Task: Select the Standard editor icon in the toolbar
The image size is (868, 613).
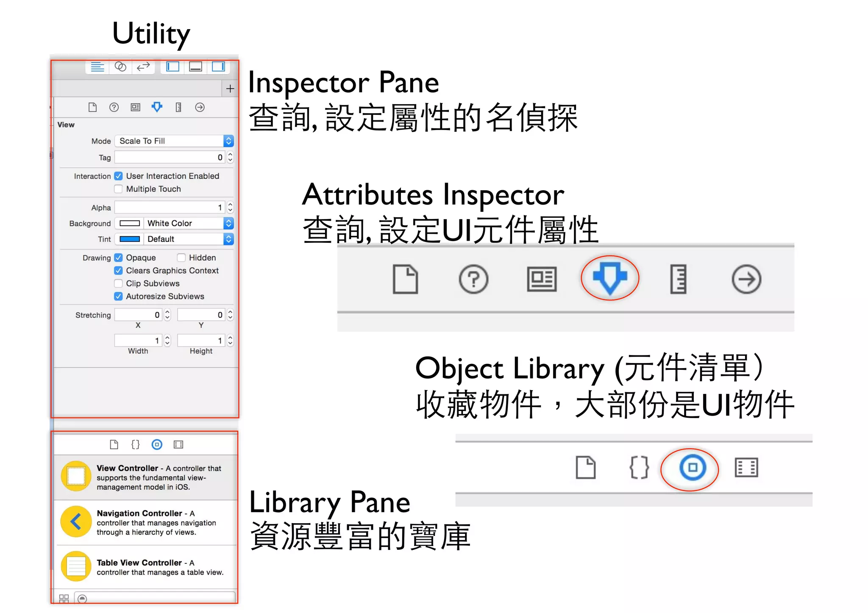Action: (x=97, y=67)
